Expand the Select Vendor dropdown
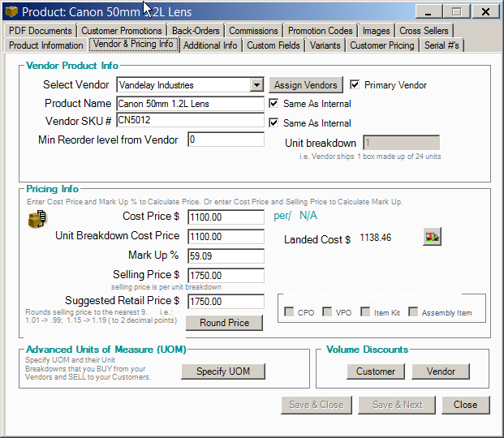This screenshot has height=438, width=504. [x=256, y=84]
